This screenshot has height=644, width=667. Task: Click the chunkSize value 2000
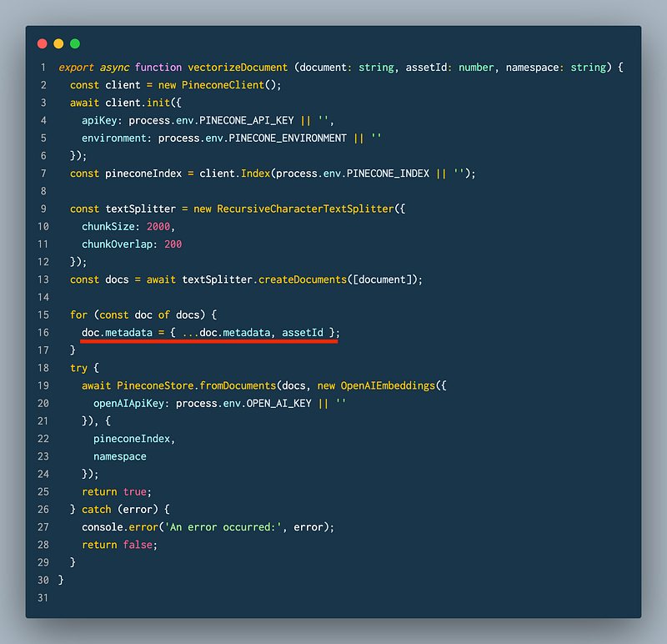click(158, 226)
